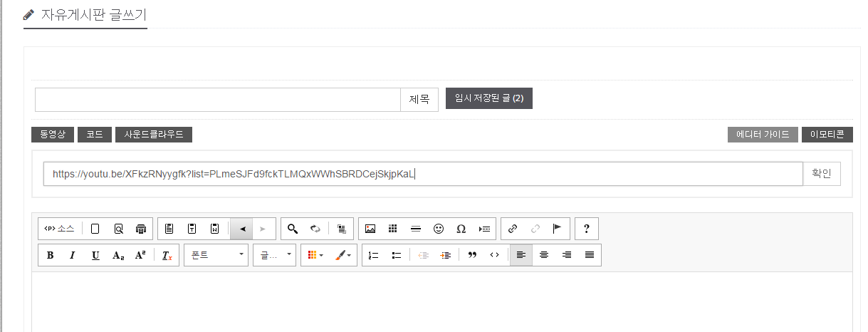Click the insert link icon
This screenshot has height=332, width=868.
pos(513,229)
